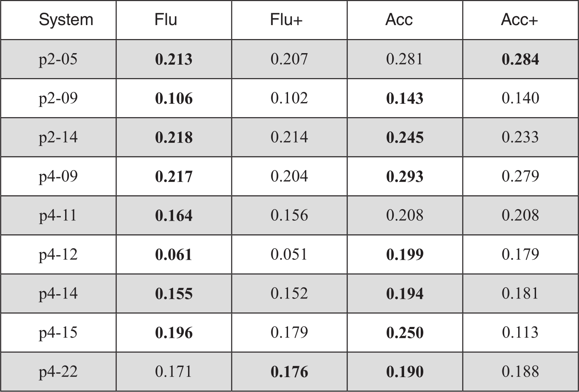This screenshot has width=579, height=392.
Task: Click the 0.113 Acc+ value
Action: pos(520,332)
